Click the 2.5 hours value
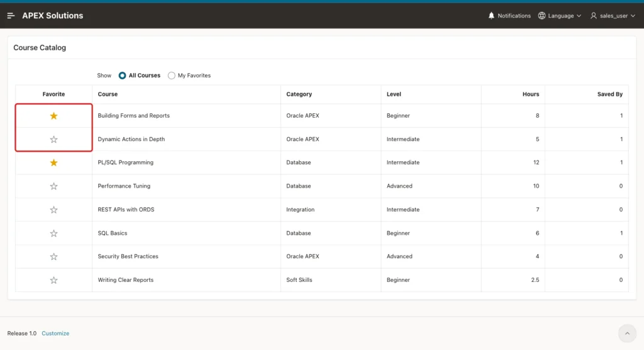This screenshot has width=644, height=350. (x=535, y=279)
